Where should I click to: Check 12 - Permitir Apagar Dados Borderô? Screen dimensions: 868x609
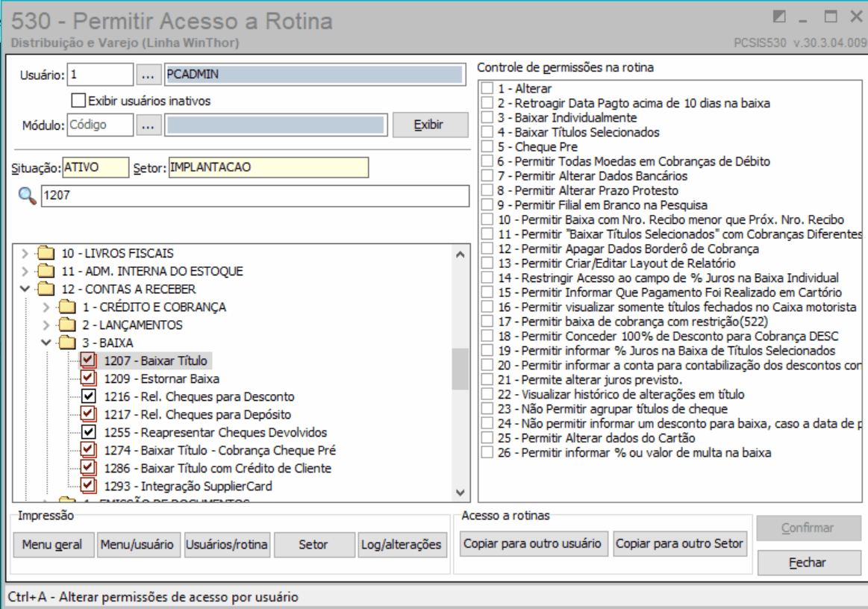pos(487,249)
